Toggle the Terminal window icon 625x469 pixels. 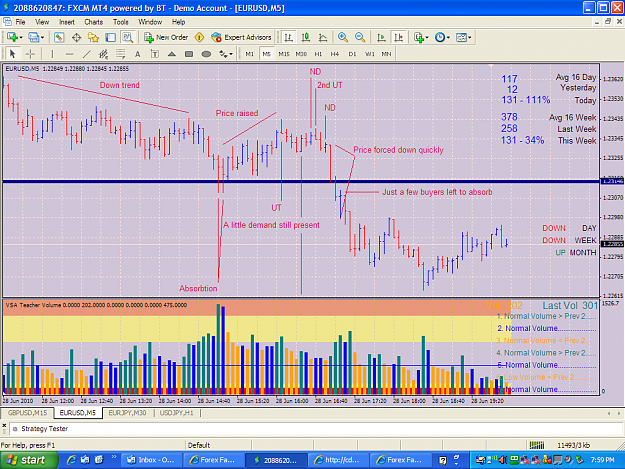[110, 37]
